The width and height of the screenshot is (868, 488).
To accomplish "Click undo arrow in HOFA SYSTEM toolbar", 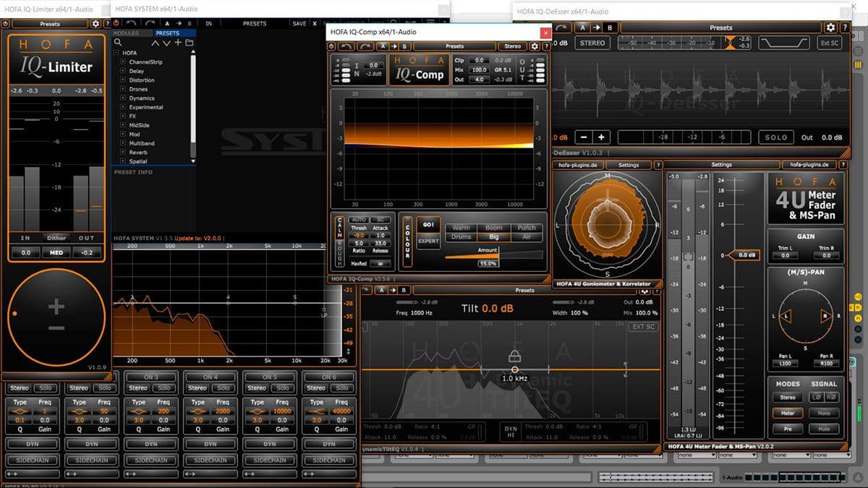I will point(131,24).
